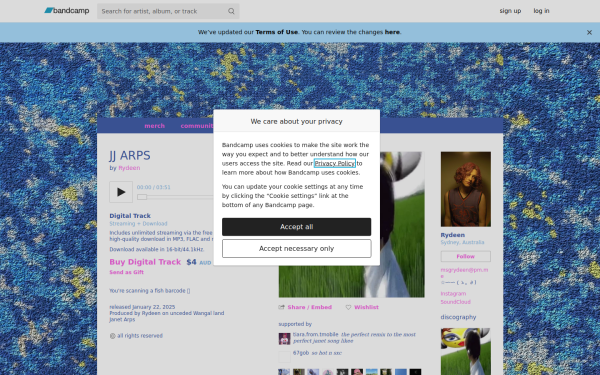
Task: Click the Bandcamp logo
Action: tap(67, 11)
